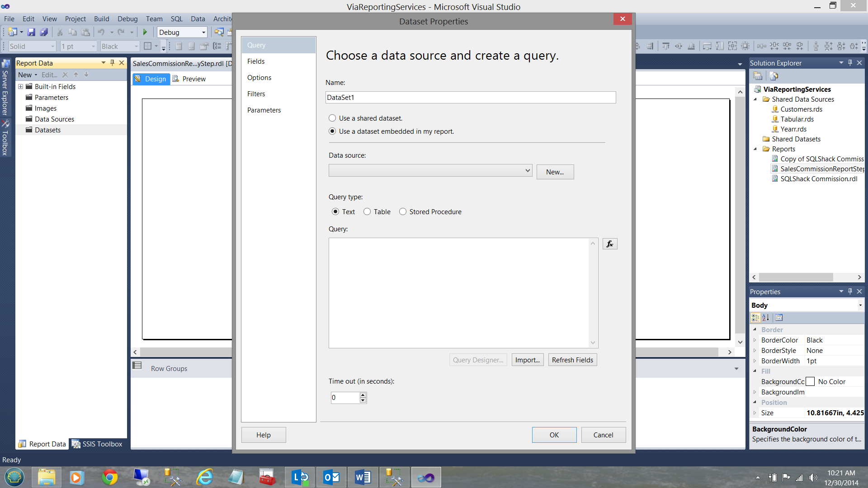Image resolution: width=868 pixels, height=488 pixels.
Task: Select Table query type
Action: tap(367, 212)
